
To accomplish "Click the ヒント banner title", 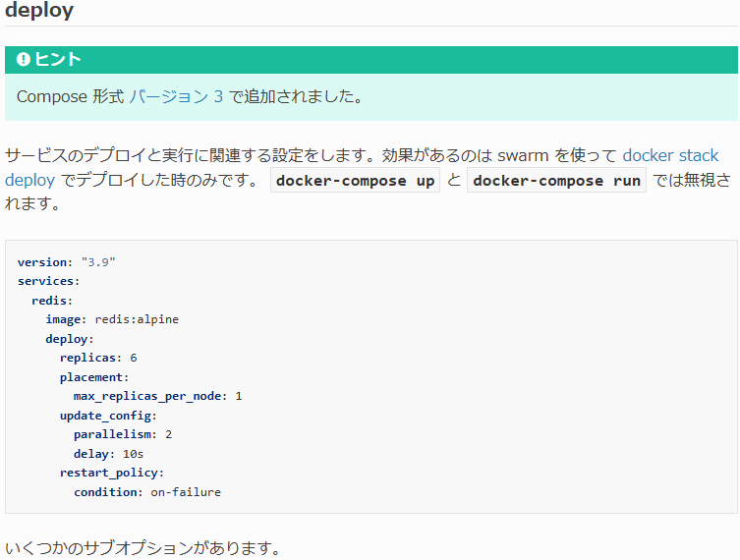I will (x=58, y=60).
